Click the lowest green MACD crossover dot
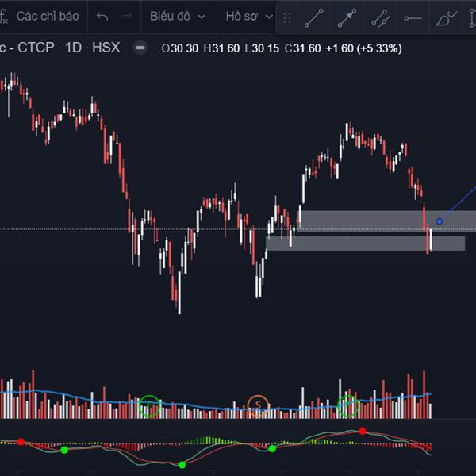This screenshot has height=476, width=476. point(182,464)
